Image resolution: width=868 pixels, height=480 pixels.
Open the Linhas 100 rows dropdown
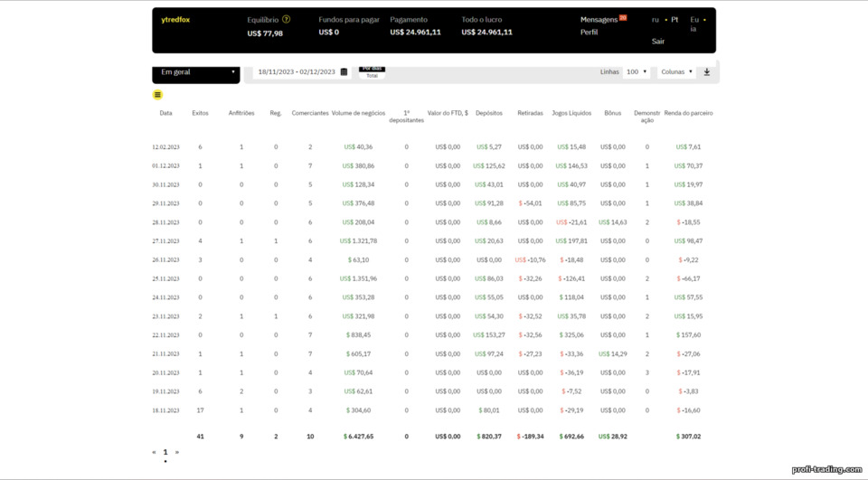(636, 72)
